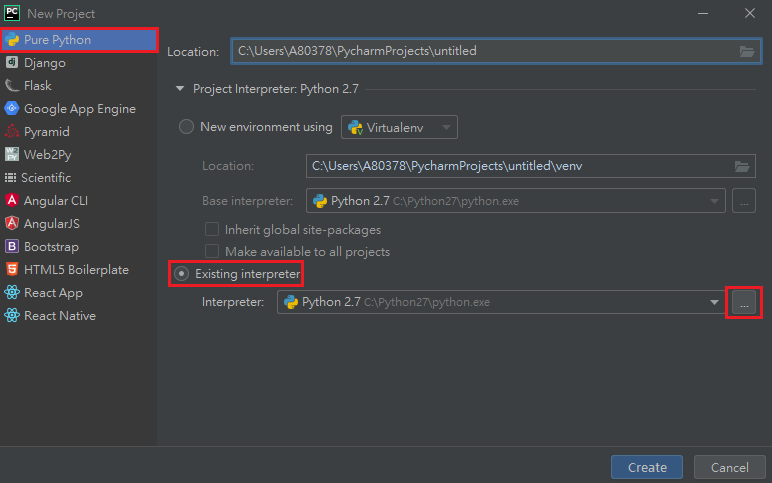Choose the Pyramid project type
Screen dimensions: 772x483
(x=79, y=132)
